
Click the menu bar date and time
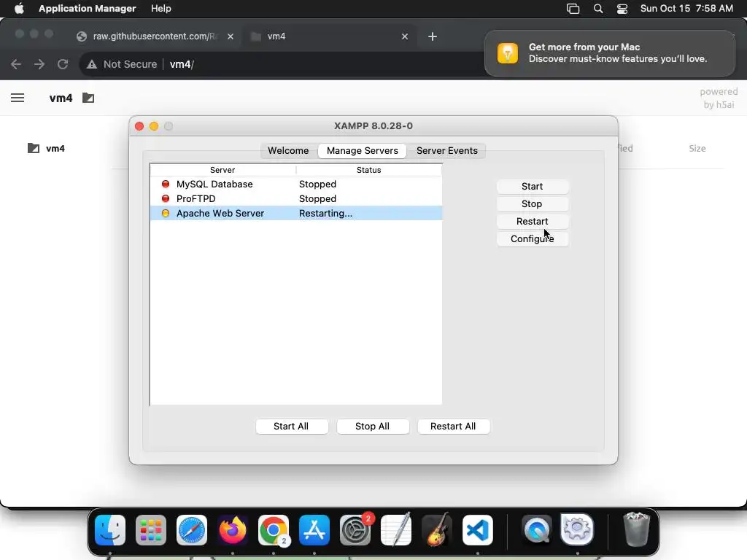click(x=686, y=9)
